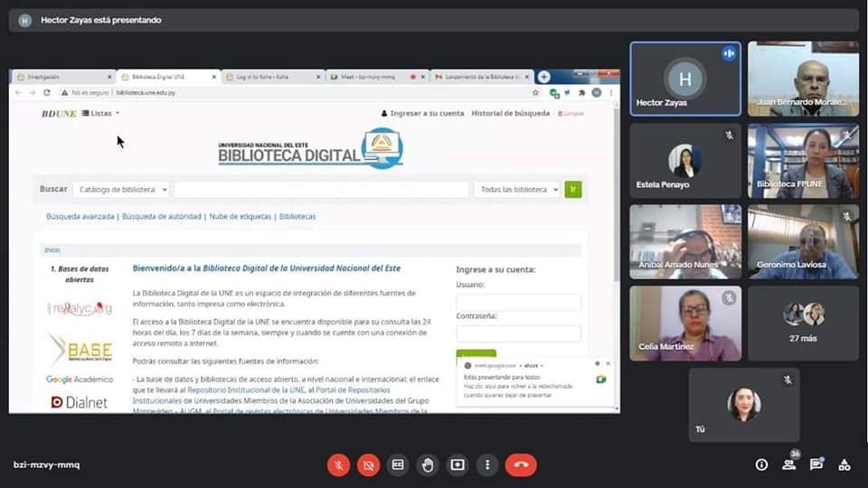
Task: Open the Chrome three-dot menu
Action: pos(611,93)
